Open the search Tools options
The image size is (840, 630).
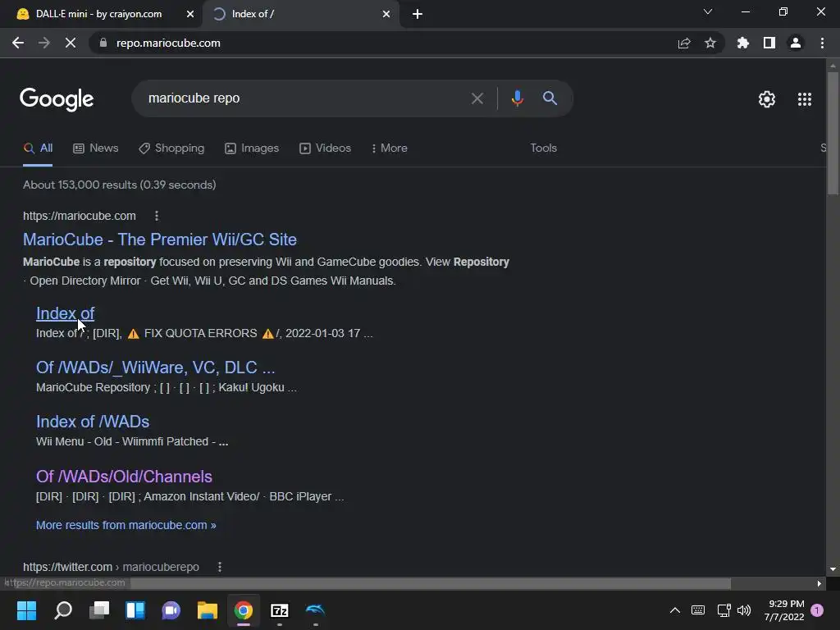543,148
